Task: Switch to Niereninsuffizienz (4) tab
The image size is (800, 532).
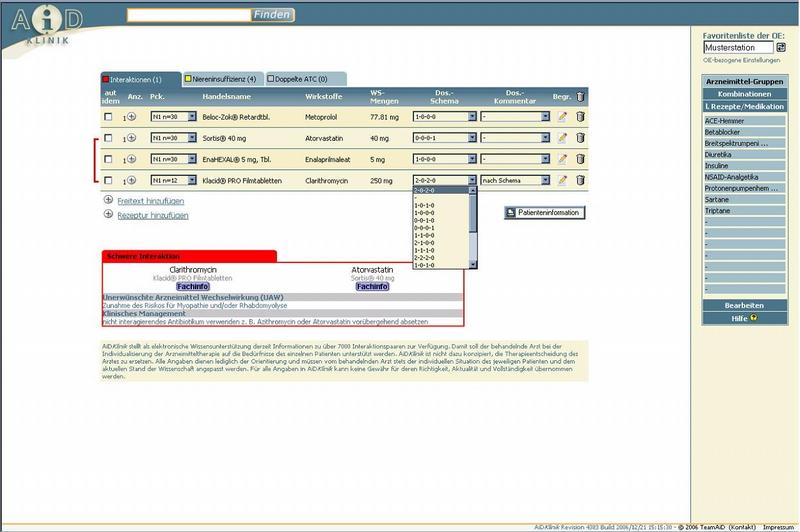Action: point(222,79)
